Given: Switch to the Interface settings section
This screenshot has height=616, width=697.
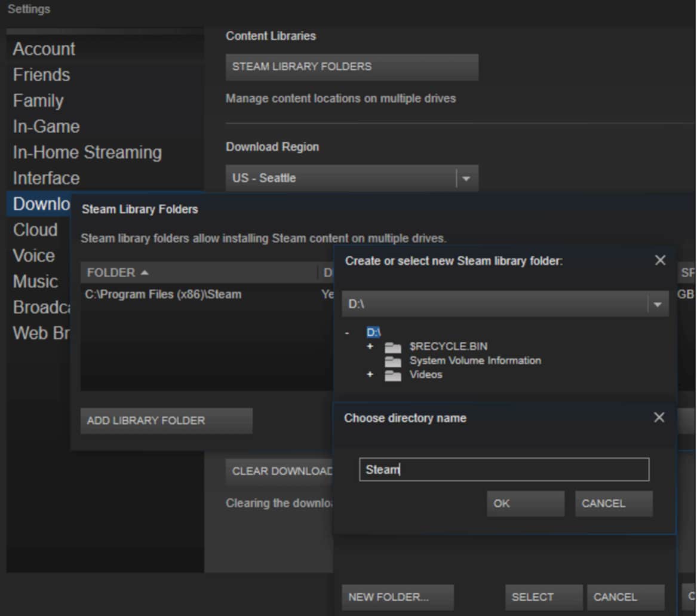Looking at the screenshot, I should (46, 178).
